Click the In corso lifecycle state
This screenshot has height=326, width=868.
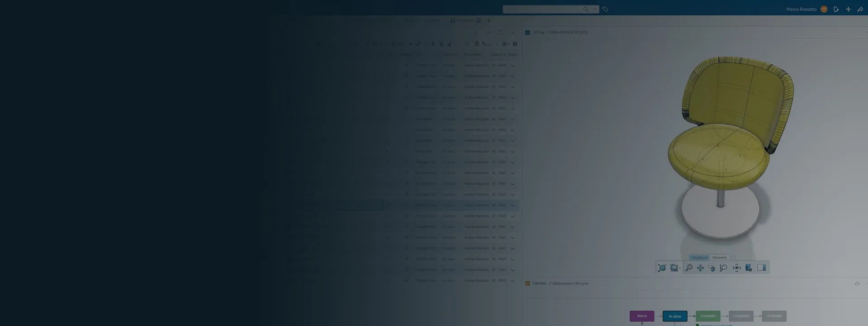point(675,316)
